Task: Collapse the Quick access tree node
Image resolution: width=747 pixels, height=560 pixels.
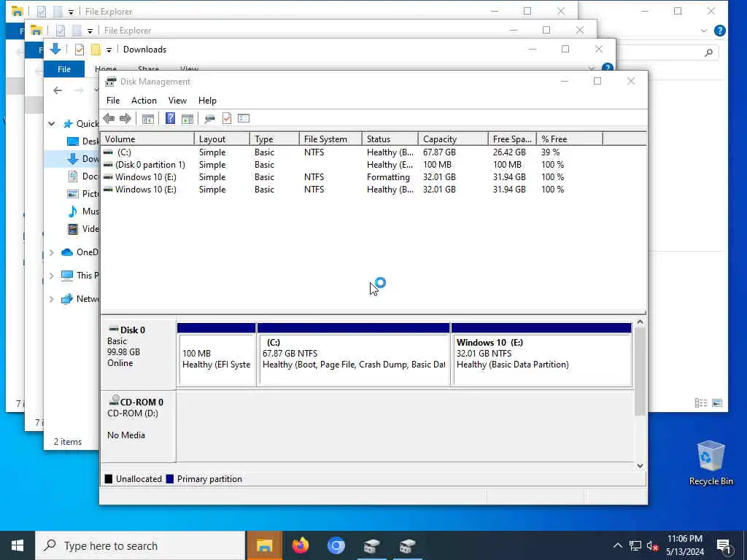Action: click(x=52, y=124)
